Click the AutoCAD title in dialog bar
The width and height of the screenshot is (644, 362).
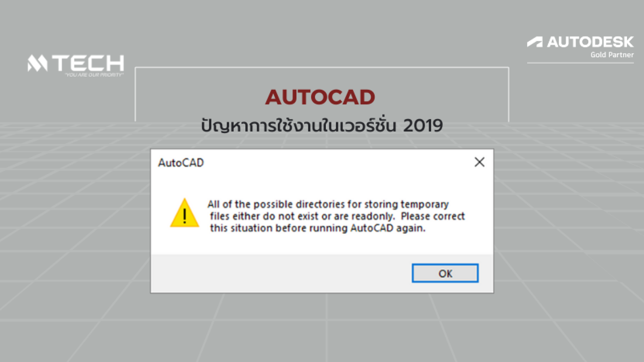[x=181, y=163]
